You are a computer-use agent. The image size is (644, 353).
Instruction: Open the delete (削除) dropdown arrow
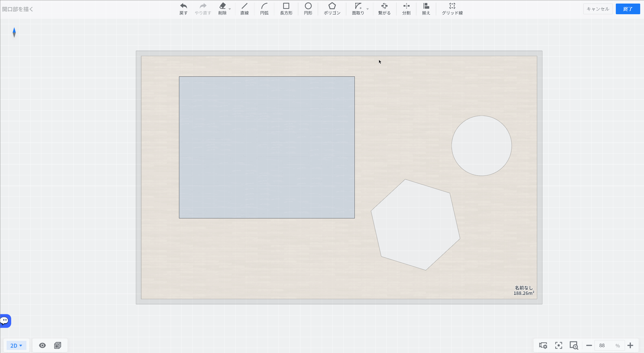point(230,9)
